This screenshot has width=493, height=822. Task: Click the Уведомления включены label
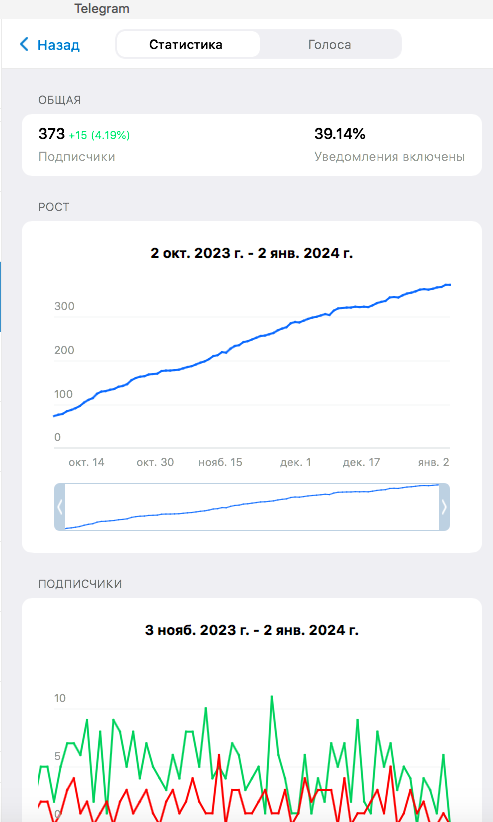point(390,157)
